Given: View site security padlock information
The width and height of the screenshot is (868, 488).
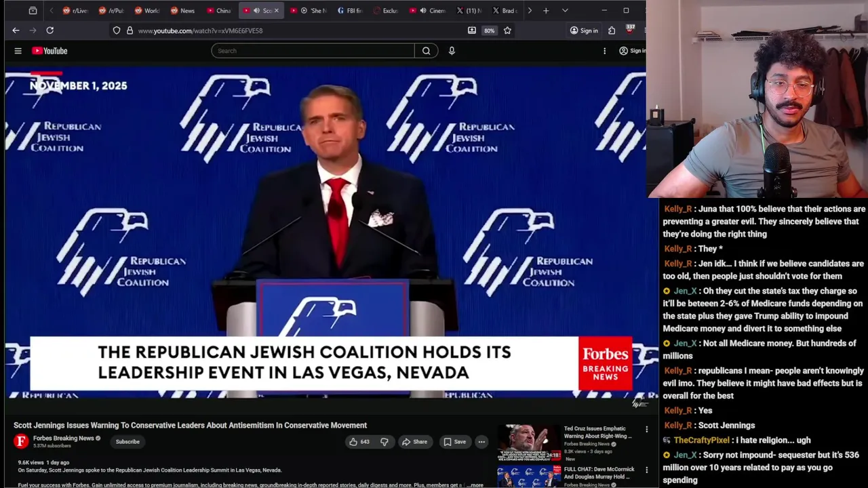Looking at the screenshot, I should coord(130,30).
